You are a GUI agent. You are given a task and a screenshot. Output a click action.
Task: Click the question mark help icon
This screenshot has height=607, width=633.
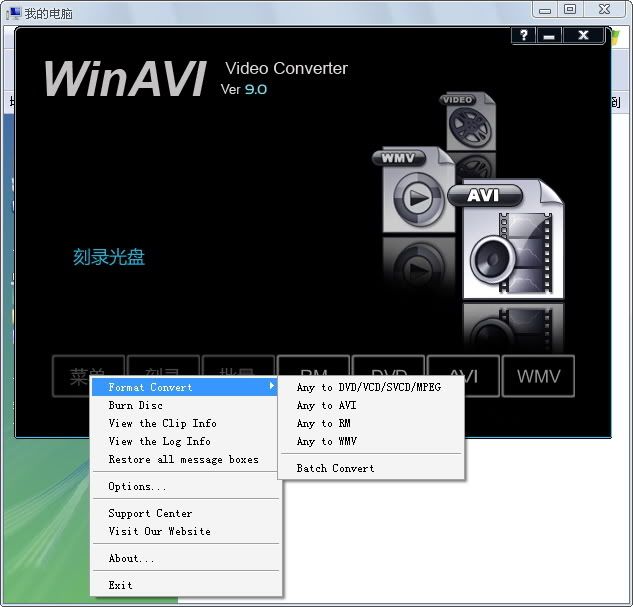tap(524, 36)
